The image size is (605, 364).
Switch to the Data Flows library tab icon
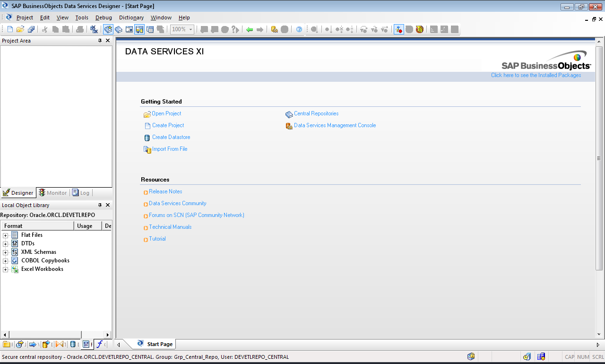tap(46, 344)
